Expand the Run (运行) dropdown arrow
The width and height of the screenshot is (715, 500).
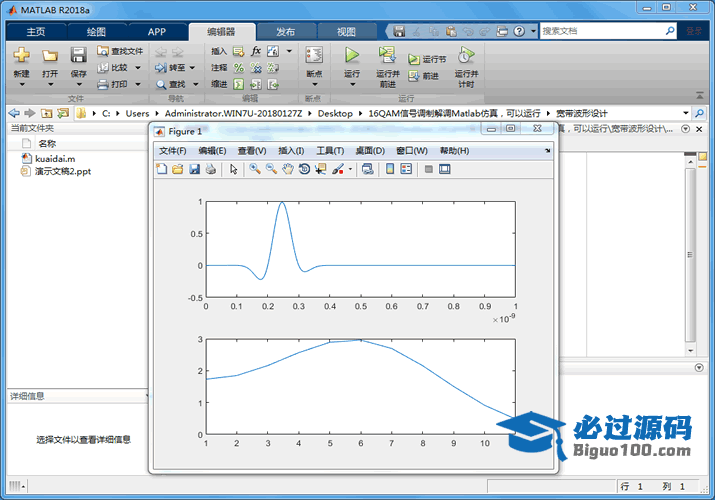(352, 84)
